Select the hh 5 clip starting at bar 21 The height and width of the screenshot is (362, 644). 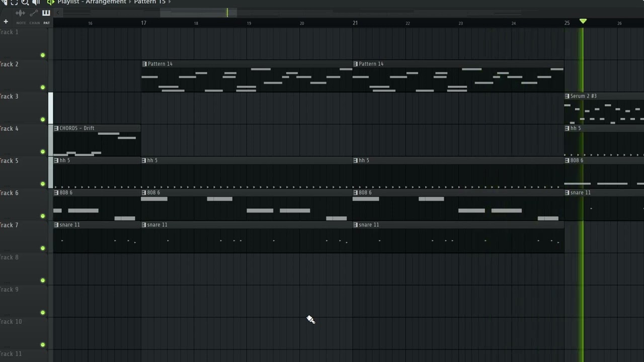[458, 172]
